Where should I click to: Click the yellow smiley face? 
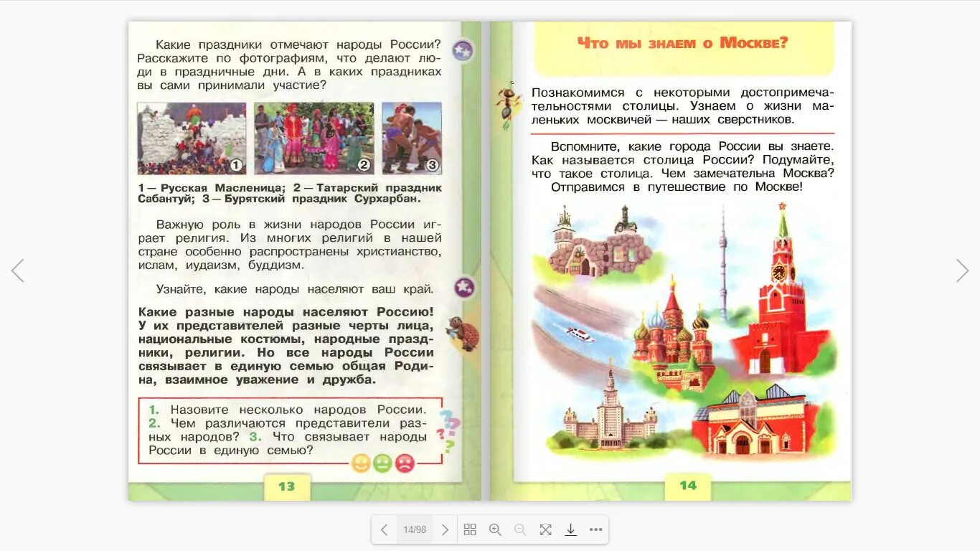(361, 463)
